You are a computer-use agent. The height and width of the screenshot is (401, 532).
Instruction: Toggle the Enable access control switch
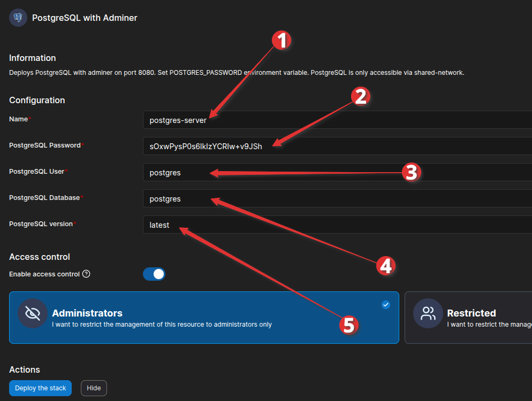154,274
